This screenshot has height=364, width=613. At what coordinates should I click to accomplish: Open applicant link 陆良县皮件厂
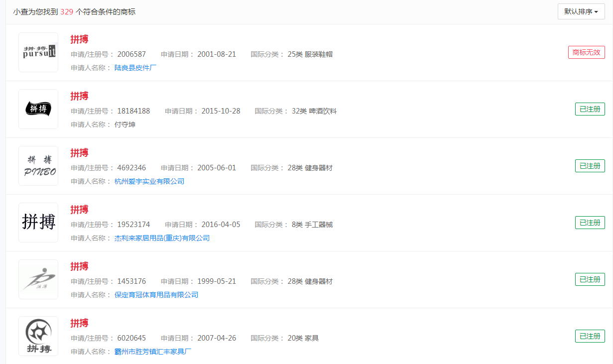tap(135, 68)
